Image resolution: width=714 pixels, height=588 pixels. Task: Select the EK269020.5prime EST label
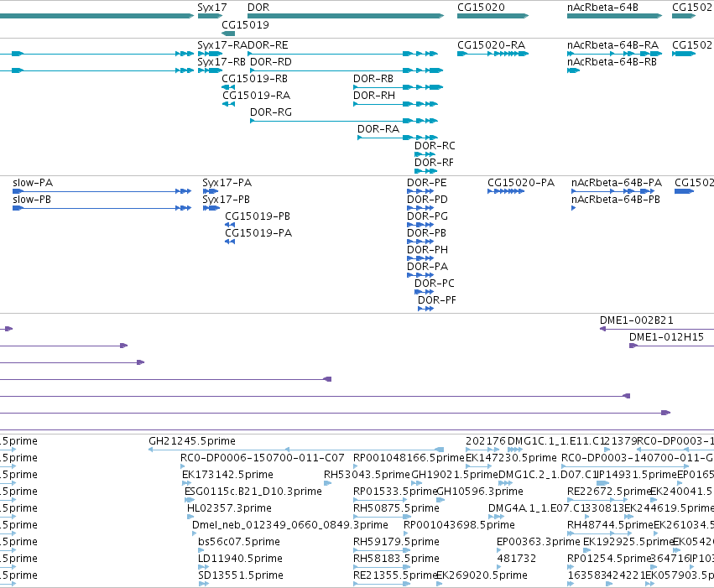482,575
